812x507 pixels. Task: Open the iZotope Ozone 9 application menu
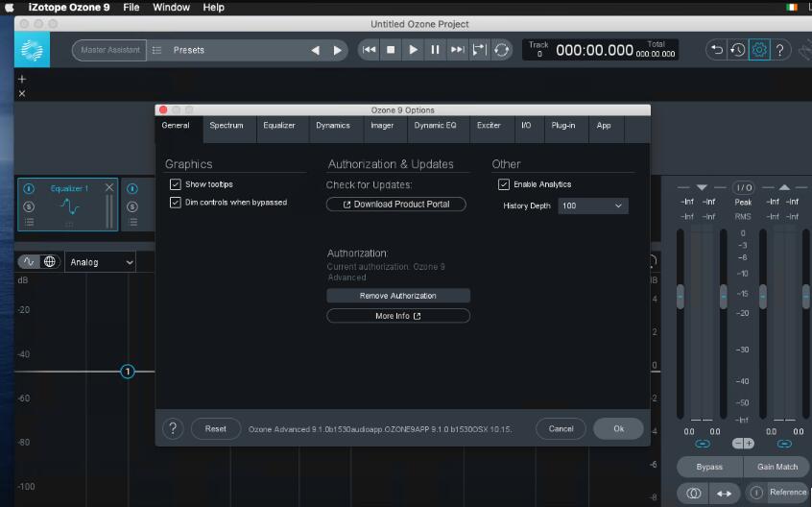(69, 8)
